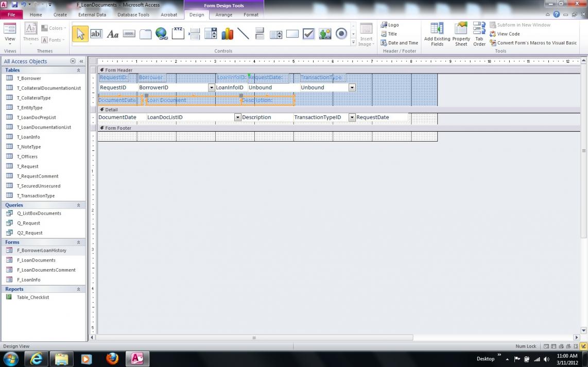
Task: Close the navigation pane shutter bar
Action: [81, 61]
